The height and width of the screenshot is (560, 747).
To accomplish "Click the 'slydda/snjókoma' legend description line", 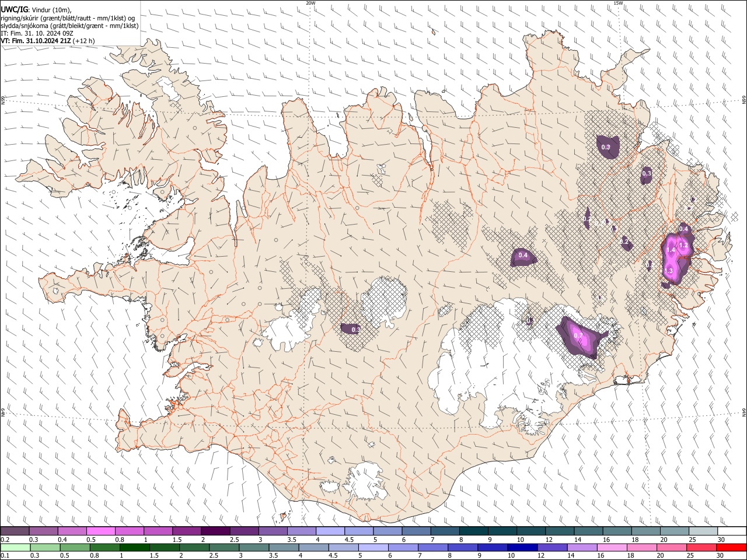I will [x=69, y=26].
